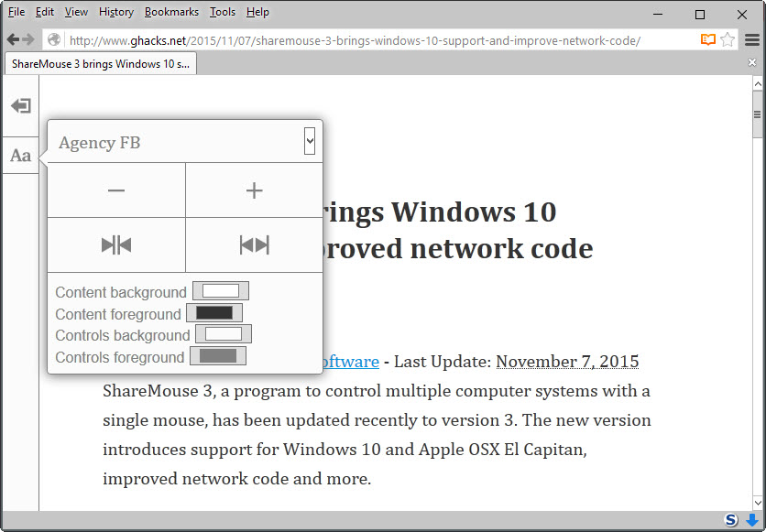Increase font size with the plus button
The width and height of the screenshot is (766, 532).
tap(254, 190)
